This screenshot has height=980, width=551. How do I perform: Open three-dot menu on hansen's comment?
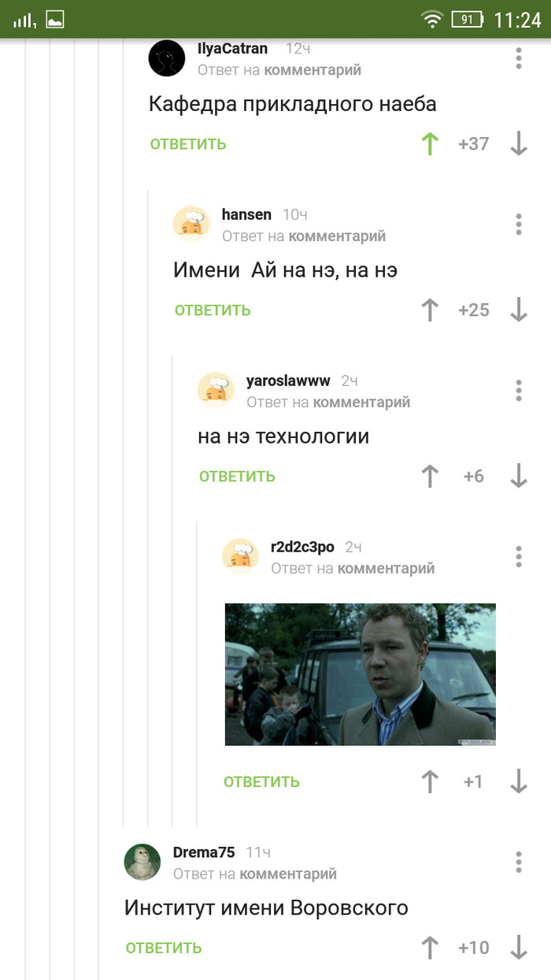click(x=519, y=224)
